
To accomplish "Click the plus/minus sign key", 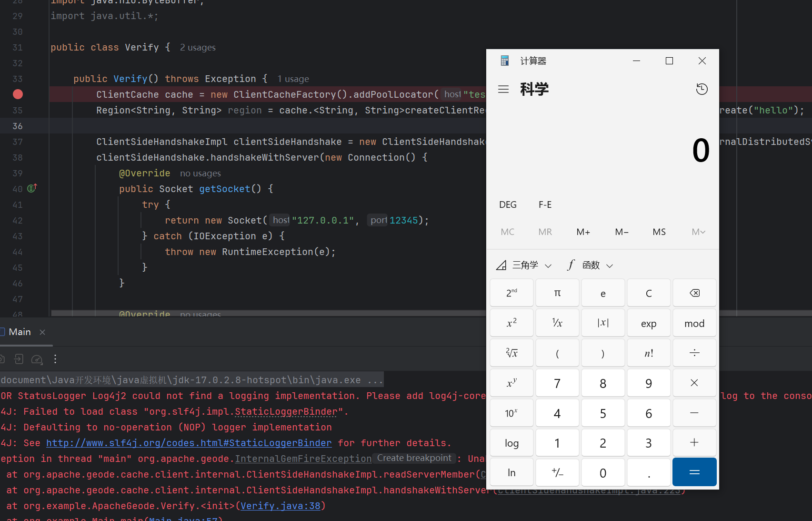I will (x=557, y=473).
